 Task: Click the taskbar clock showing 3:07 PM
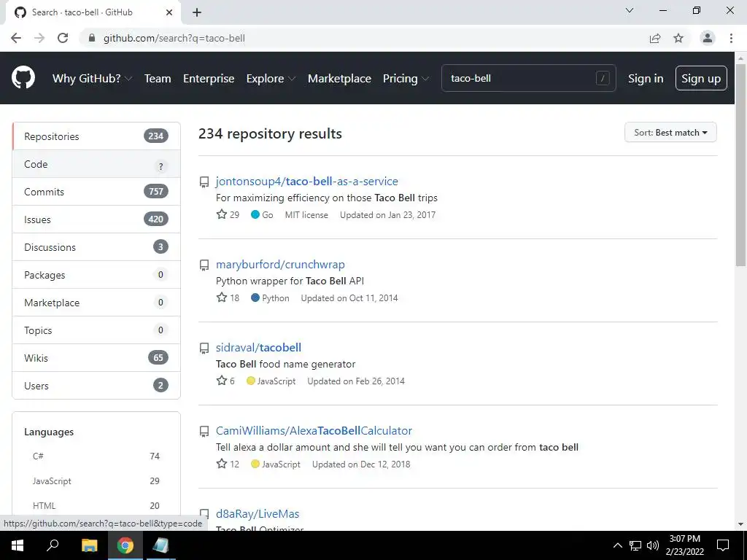[684, 545]
